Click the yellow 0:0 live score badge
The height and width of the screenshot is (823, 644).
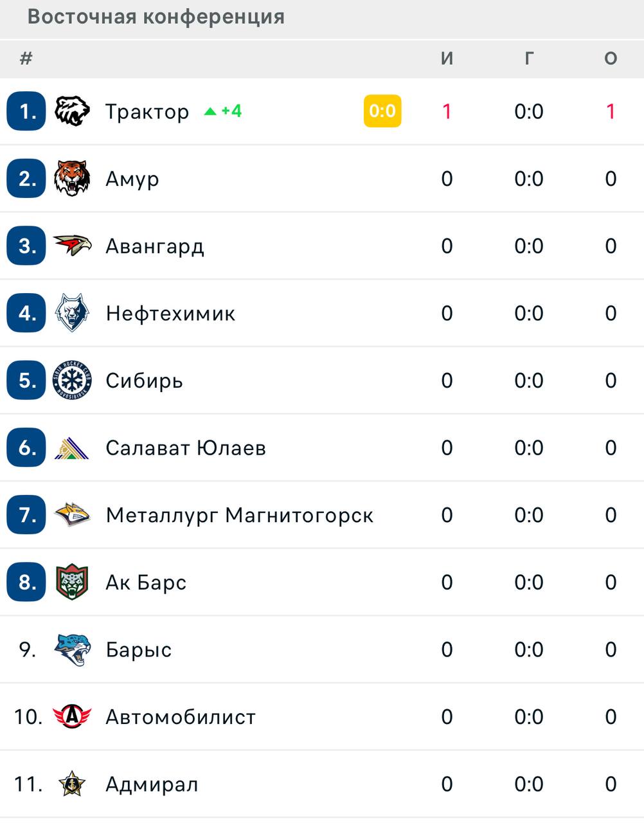(x=382, y=111)
